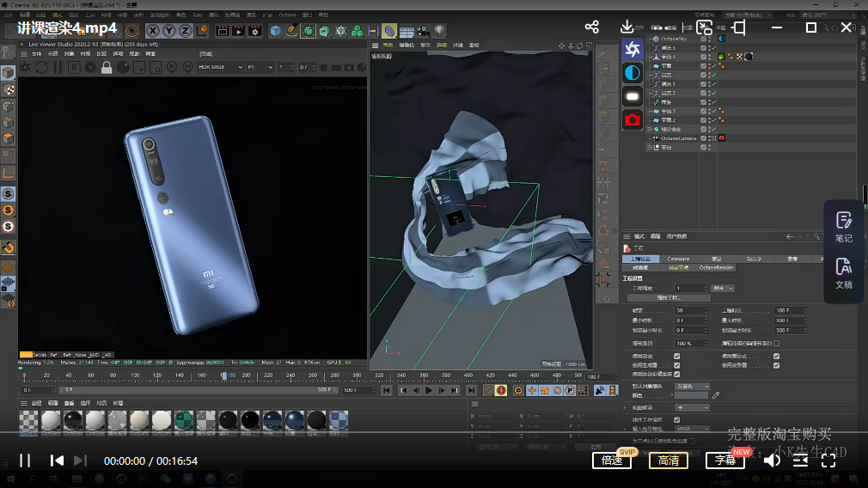
Task: Enable Z axis lock in the C4D toolbar
Action: coord(185,31)
